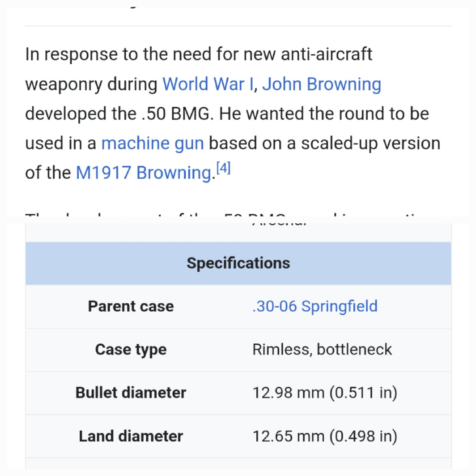Follow the machine gun link
Viewport: 476px width, 476px height.
[x=152, y=144]
